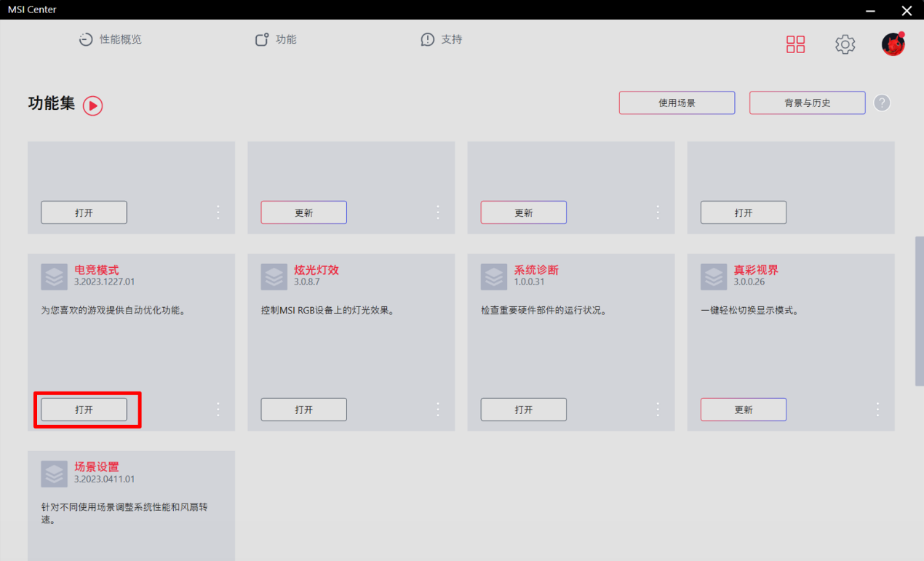Open the grid view icon in header
Screen dimensions: 924x561
pos(795,44)
